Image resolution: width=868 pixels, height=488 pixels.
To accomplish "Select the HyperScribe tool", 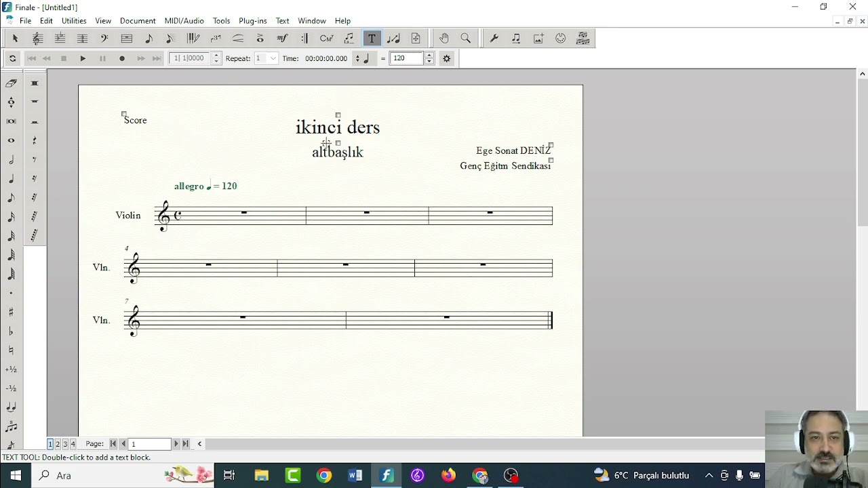I will 193,39.
